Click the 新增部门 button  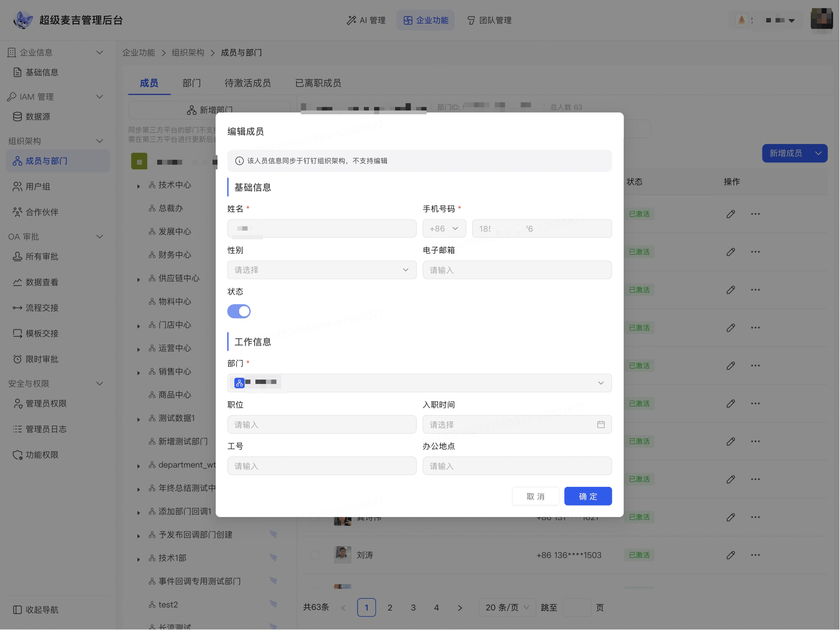pyautogui.click(x=210, y=110)
